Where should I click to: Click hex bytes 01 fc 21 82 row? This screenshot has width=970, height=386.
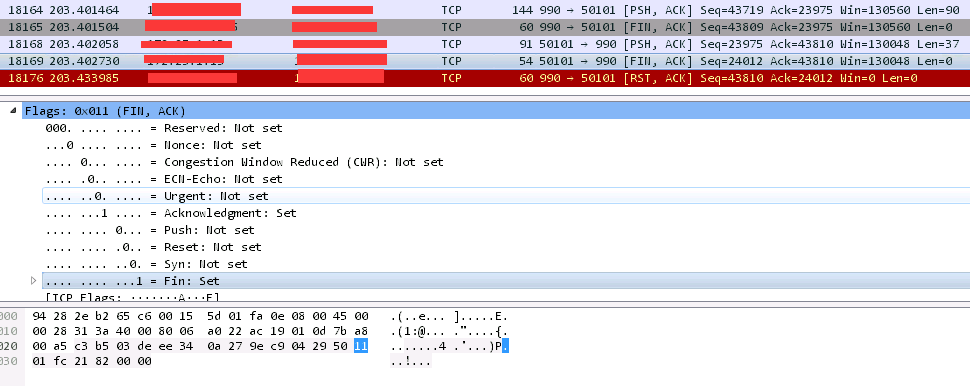point(92,361)
